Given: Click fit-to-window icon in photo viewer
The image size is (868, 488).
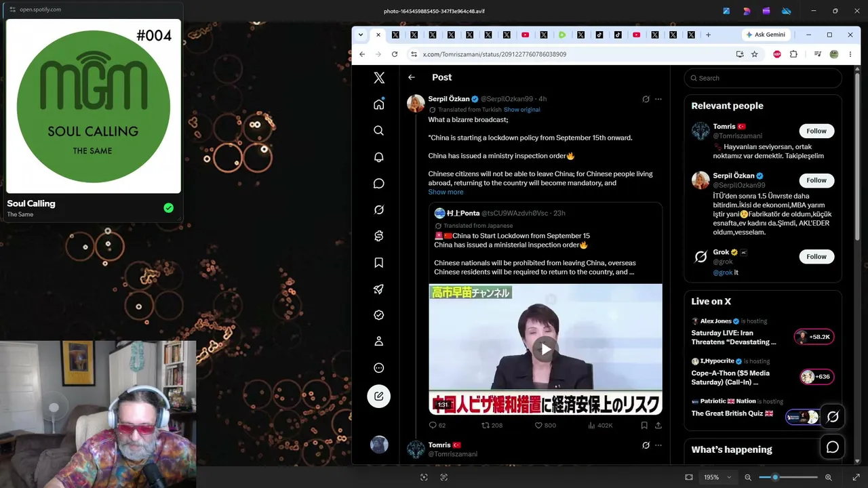Looking at the screenshot, I should tap(689, 477).
